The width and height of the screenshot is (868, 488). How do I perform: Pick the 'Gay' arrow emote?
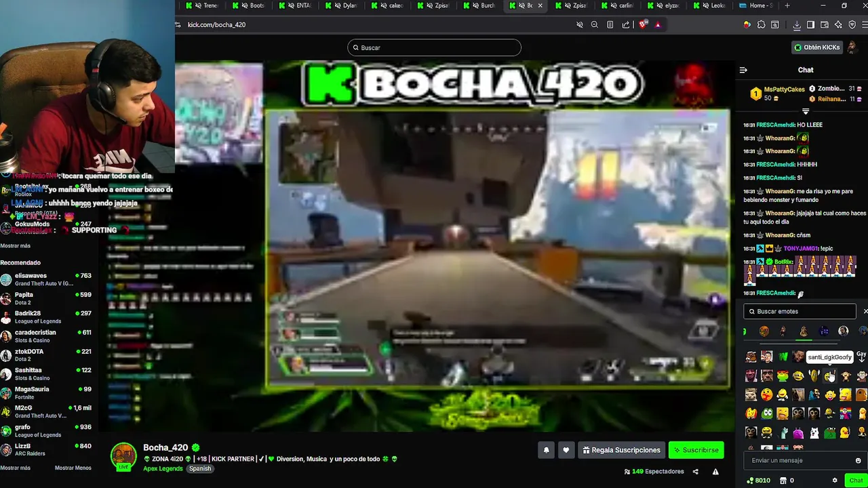861,357
